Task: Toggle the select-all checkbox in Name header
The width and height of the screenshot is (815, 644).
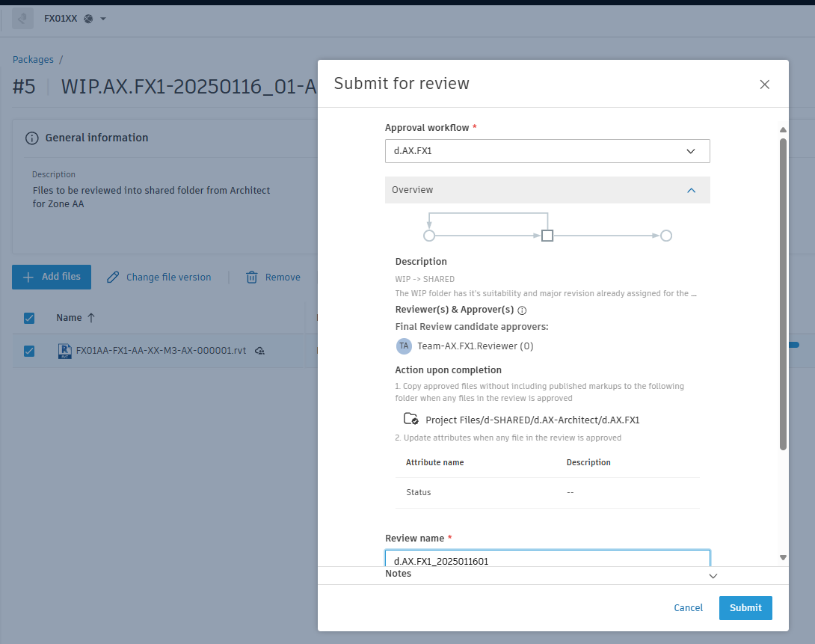Action: pyautogui.click(x=29, y=318)
